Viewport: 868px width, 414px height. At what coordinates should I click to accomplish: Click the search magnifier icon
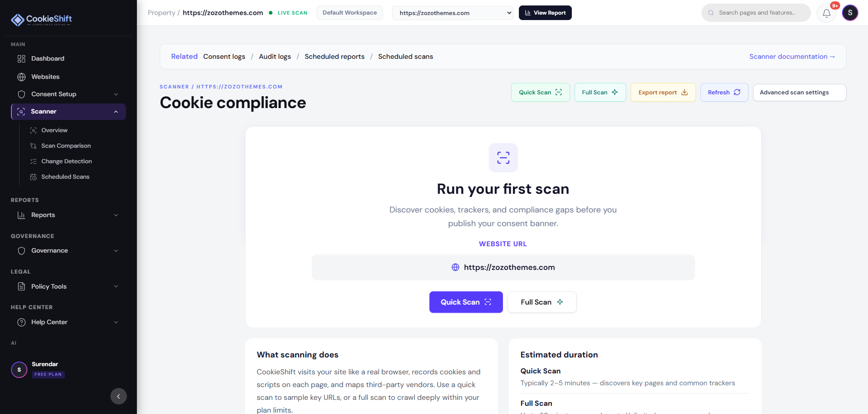(711, 13)
